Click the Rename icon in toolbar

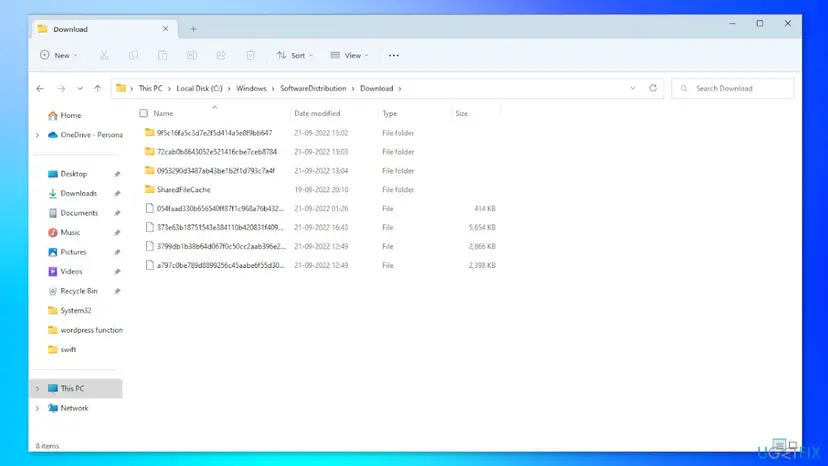pyautogui.click(x=192, y=55)
